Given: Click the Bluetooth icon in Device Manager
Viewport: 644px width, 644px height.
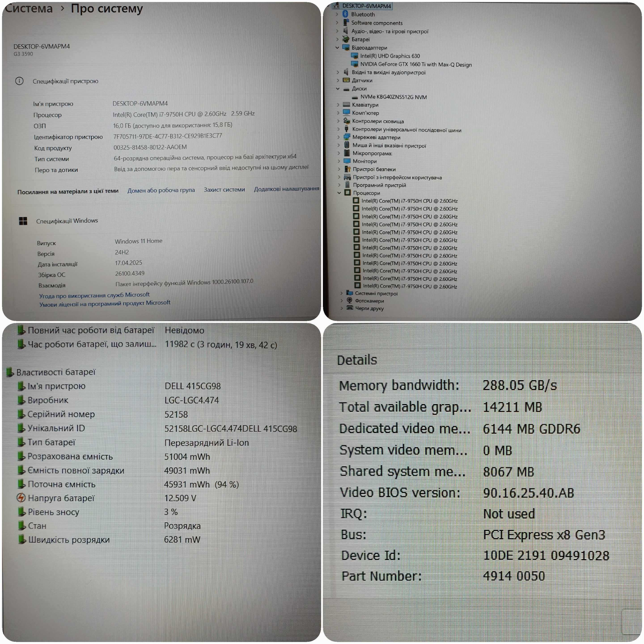Looking at the screenshot, I should pos(345,14).
